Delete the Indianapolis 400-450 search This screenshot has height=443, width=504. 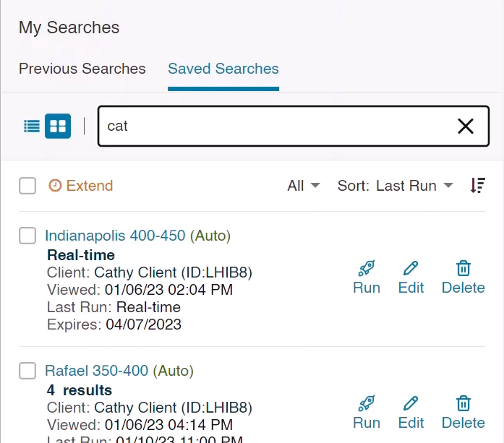pos(463,278)
